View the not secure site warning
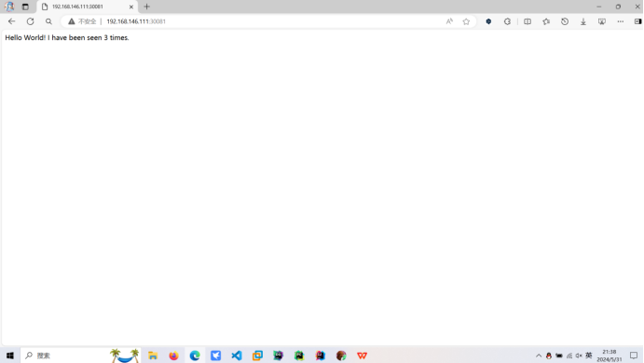The width and height of the screenshot is (644, 363). (82, 21)
